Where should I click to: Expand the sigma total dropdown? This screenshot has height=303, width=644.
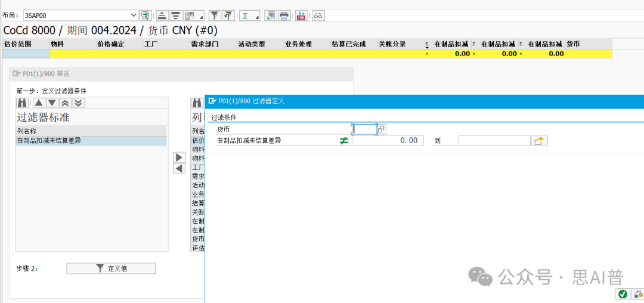[x=257, y=17]
